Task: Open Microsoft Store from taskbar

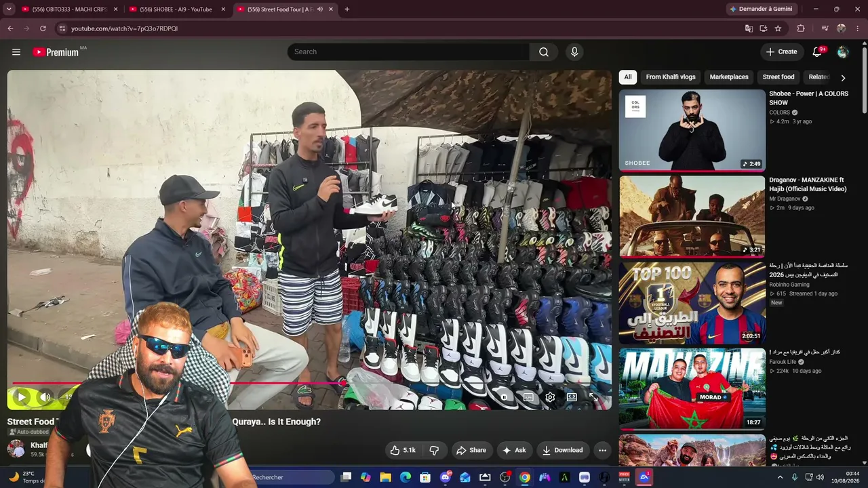Action: [x=425, y=477]
